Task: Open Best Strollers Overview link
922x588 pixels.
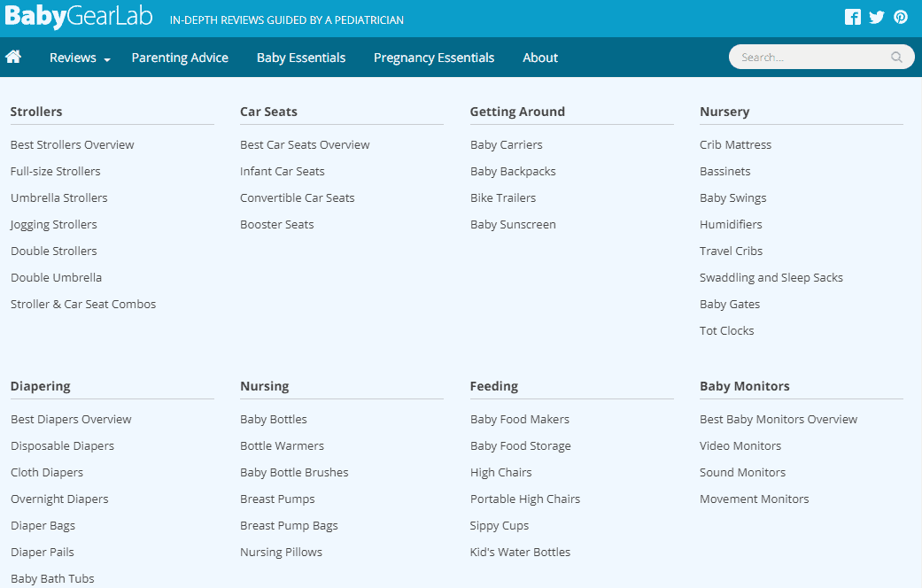Action: pos(73,144)
